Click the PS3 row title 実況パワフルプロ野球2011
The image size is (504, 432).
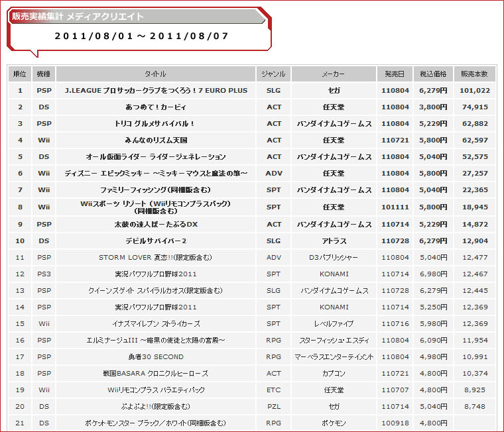pyautogui.click(x=156, y=274)
